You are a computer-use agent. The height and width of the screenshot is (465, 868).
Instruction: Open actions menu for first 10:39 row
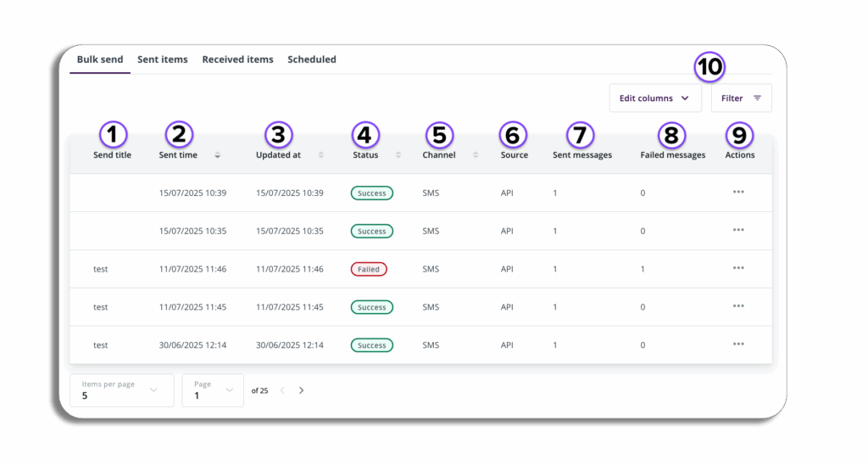(x=738, y=193)
